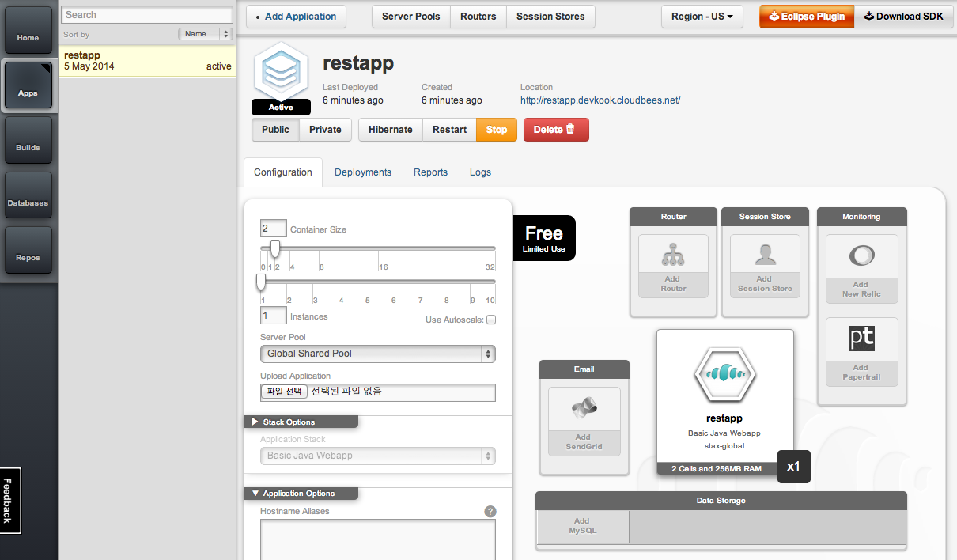Click the Container Size number field
This screenshot has width=957, height=560.
[274, 229]
